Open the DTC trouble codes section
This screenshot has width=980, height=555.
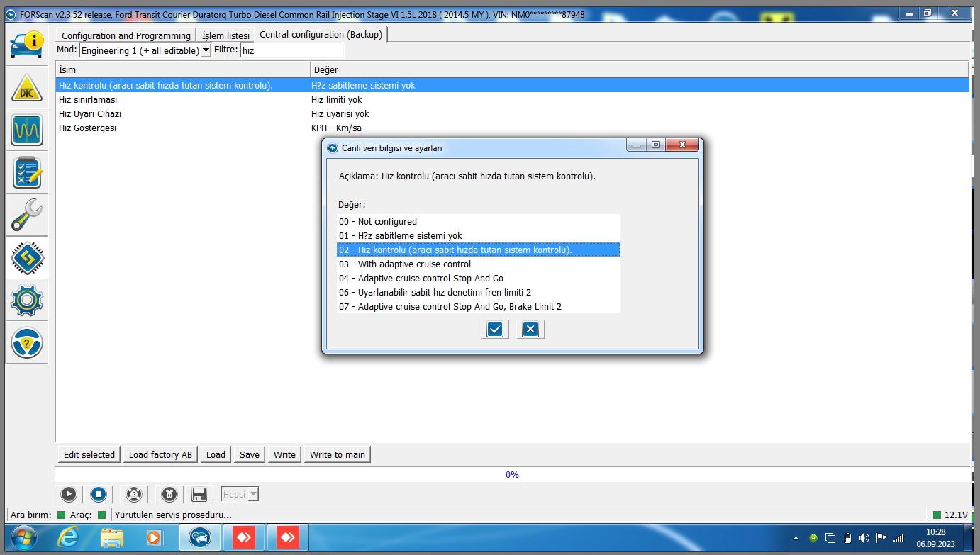(x=27, y=88)
